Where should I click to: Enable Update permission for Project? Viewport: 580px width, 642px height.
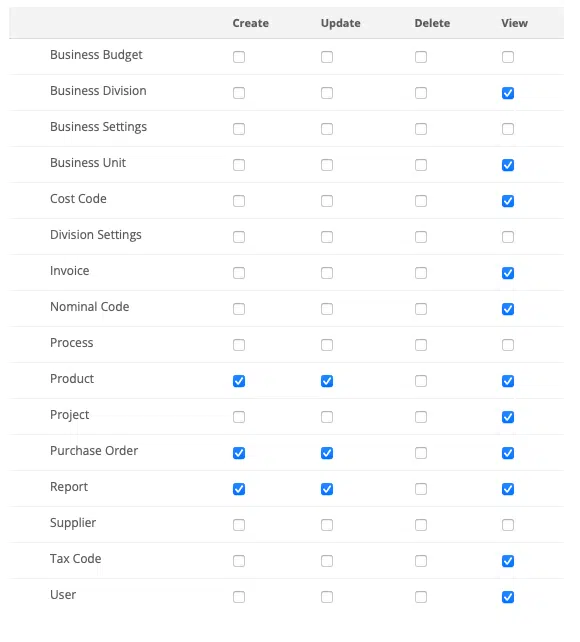coord(327,417)
